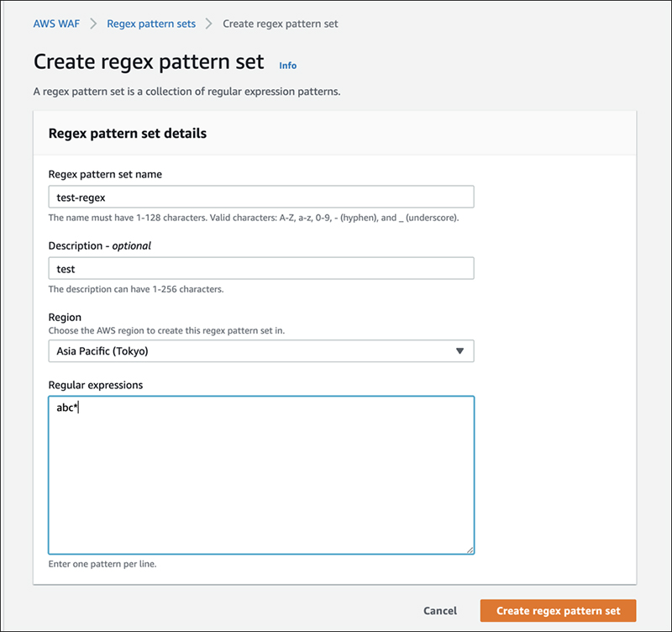672x632 pixels.
Task: Click the Region field label
Action: [x=65, y=318]
